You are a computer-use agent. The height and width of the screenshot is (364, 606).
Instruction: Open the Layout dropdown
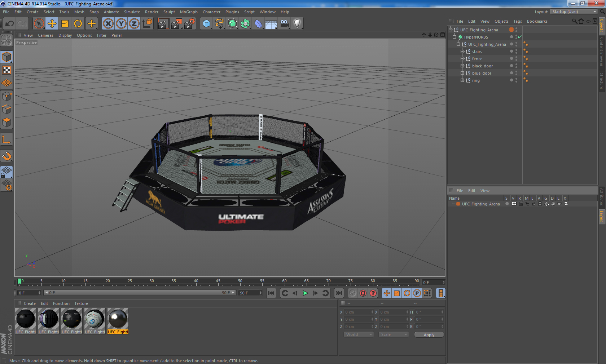(574, 12)
